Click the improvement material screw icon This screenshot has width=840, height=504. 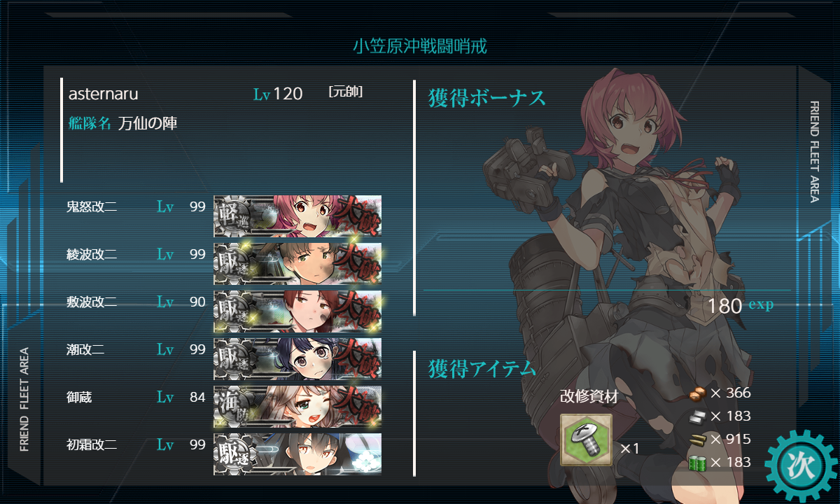click(x=586, y=440)
